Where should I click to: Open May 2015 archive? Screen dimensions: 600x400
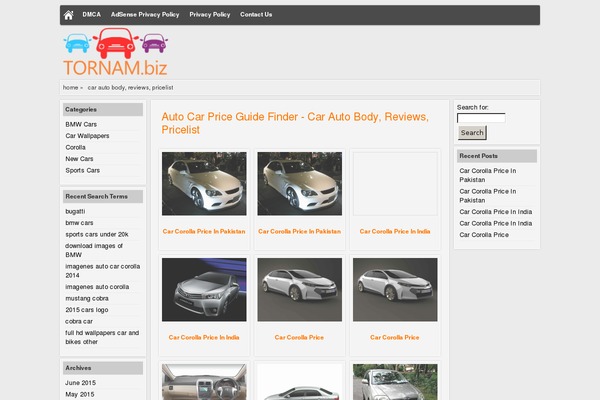[x=80, y=394]
